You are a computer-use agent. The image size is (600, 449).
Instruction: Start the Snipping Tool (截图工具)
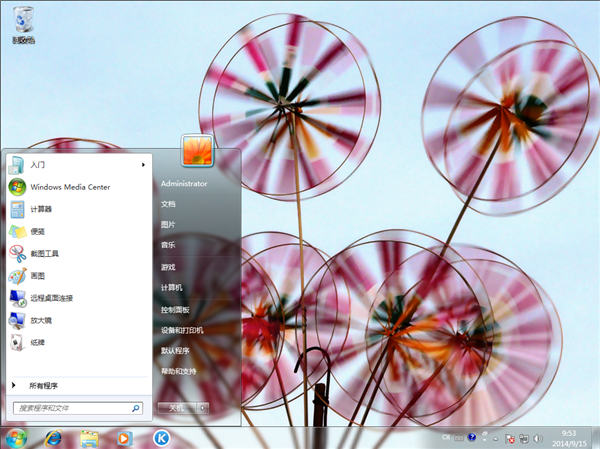click(45, 253)
